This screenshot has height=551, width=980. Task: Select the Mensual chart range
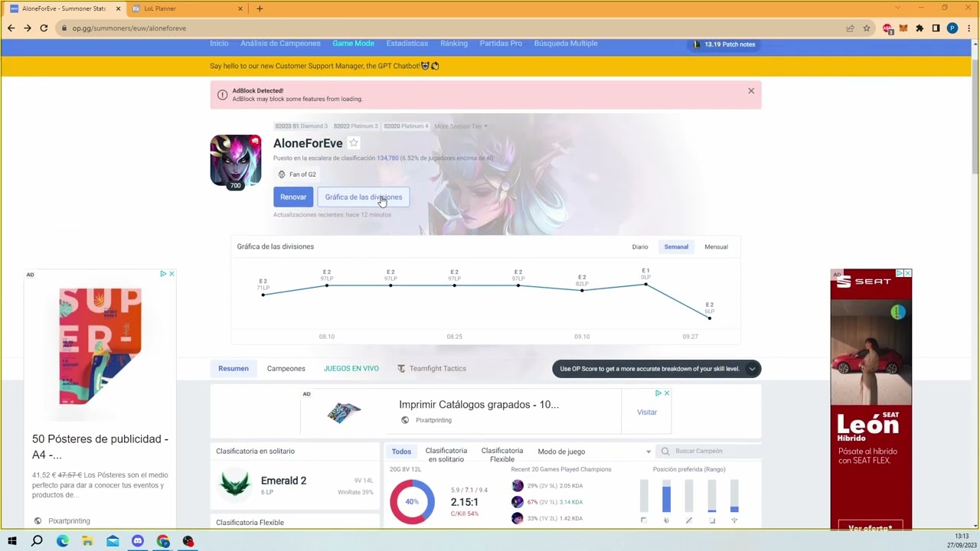click(716, 247)
